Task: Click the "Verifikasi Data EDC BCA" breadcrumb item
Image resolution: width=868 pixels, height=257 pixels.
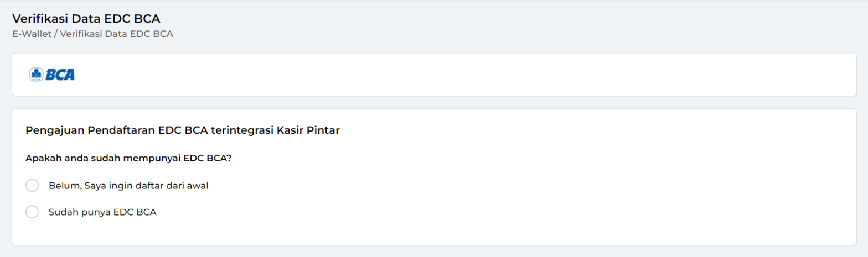Action: 117,34
